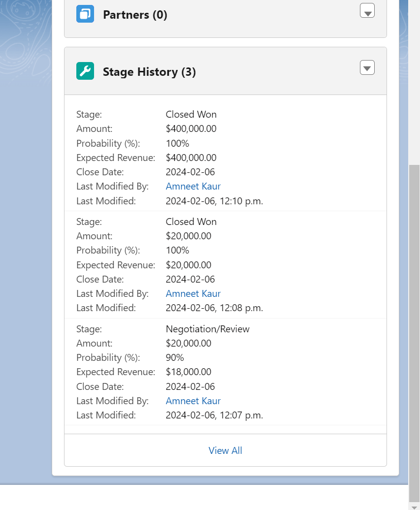The image size is (420, 510).
Task: Select the $400,000.00 Amount value
Action: pyautogui.click(x=191, y=129)
